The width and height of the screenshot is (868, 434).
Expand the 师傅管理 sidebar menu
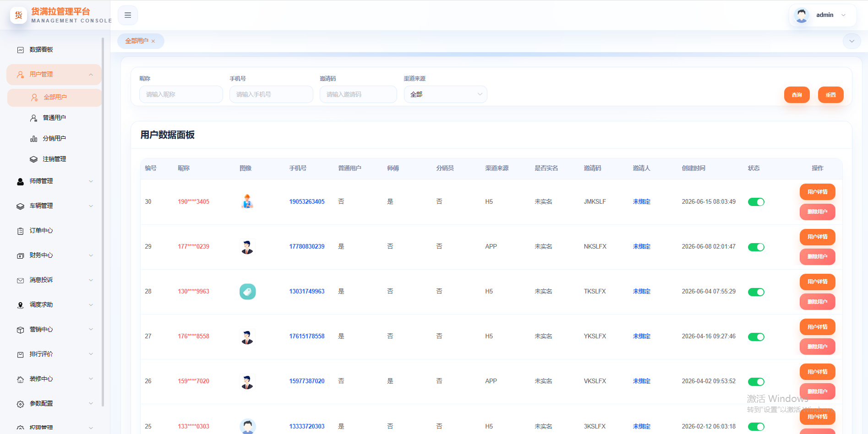55,181
